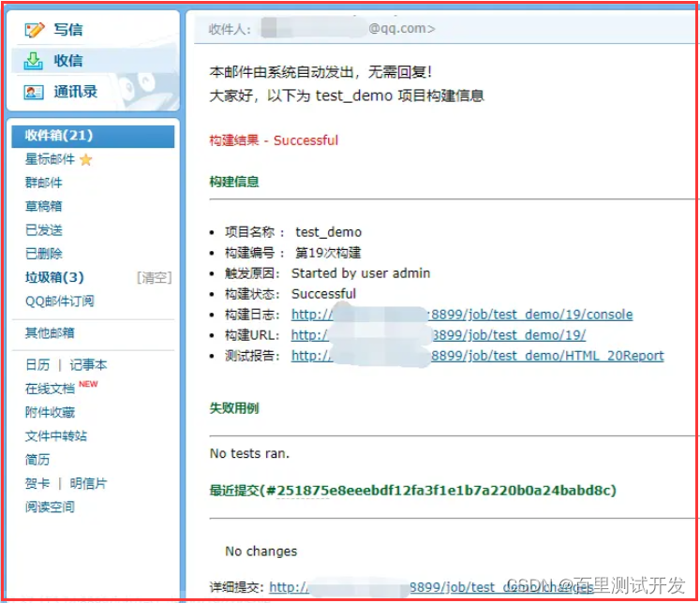Open 阅读空间 reading space

(50, 507)
